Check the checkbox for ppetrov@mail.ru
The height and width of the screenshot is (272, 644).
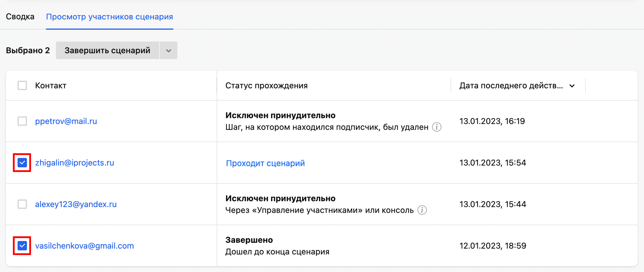click(22, 121)
